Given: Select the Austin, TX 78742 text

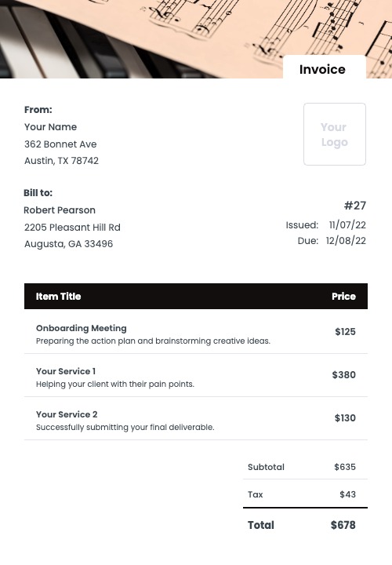Looking at the screenshot, I should pyautogui.click(x=62, y=161).
